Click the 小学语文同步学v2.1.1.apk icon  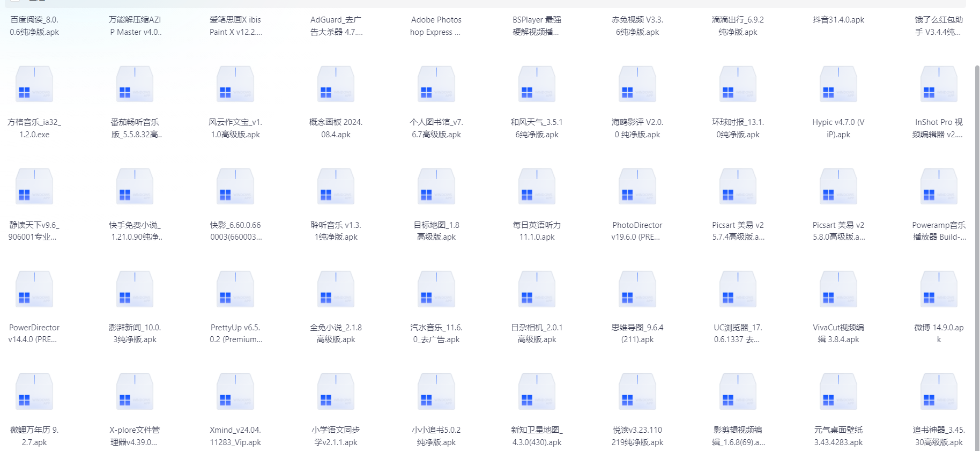pyautogui.click(x=336, y=391)
